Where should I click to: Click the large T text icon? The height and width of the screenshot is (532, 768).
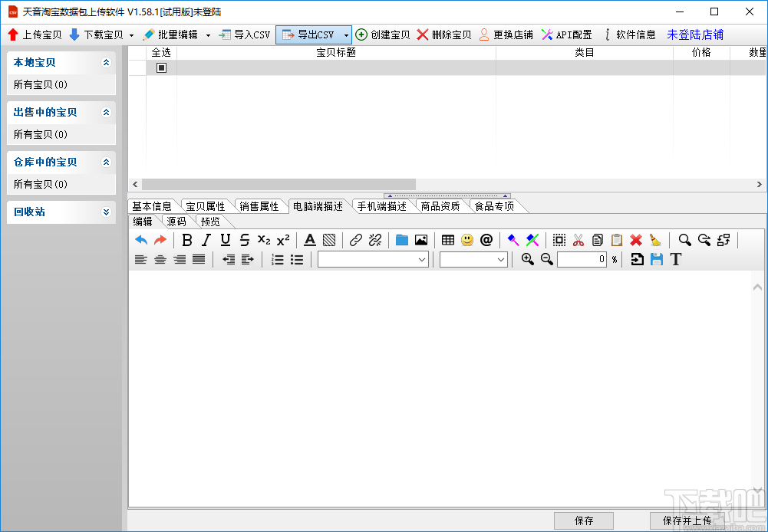tap(676, 259)
